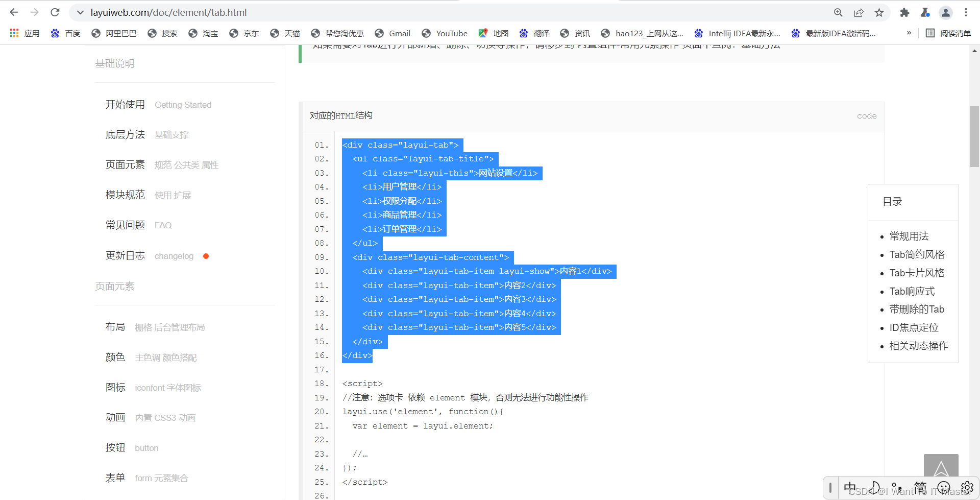Open the site info dropdown in address bar

(x=80, y=12)
